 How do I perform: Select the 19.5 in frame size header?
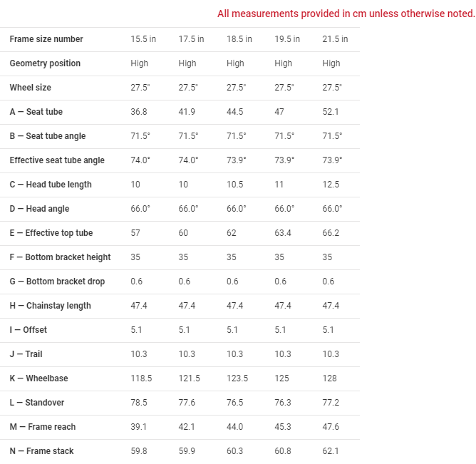coord(287,39)
